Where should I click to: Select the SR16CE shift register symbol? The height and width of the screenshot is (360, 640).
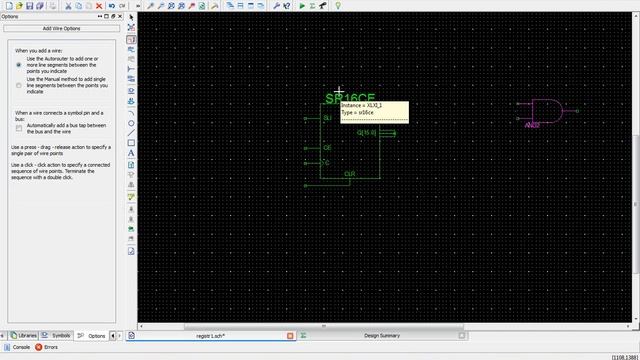[350, 141]
